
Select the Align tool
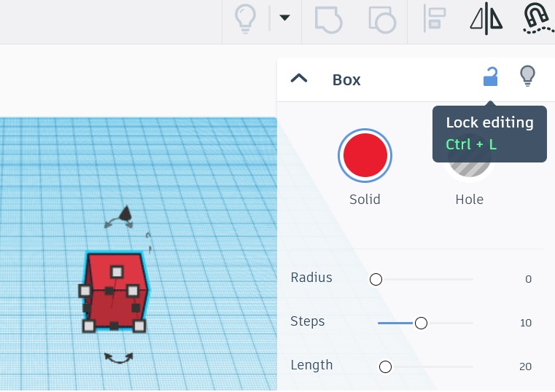pos(435,18)
